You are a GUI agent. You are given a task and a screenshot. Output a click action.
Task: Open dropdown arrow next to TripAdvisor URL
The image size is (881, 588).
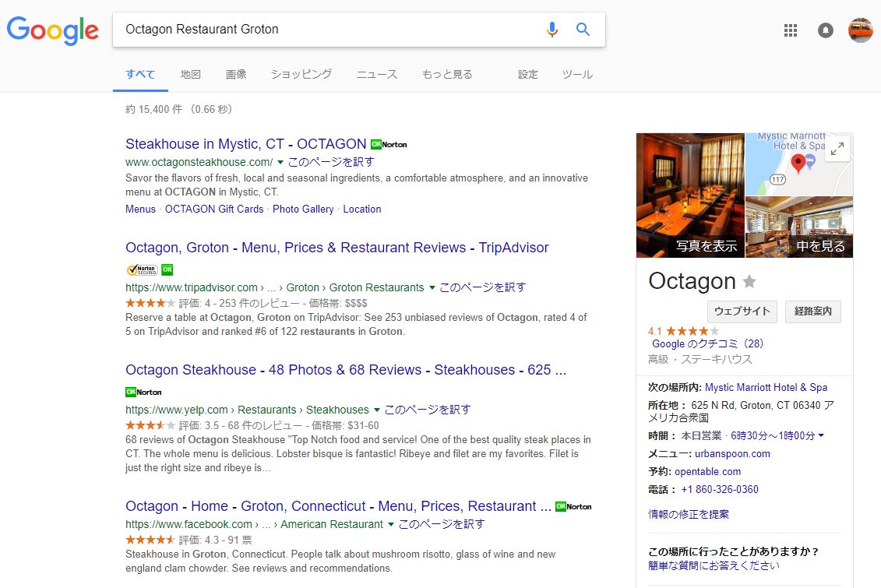coord(432,287)
